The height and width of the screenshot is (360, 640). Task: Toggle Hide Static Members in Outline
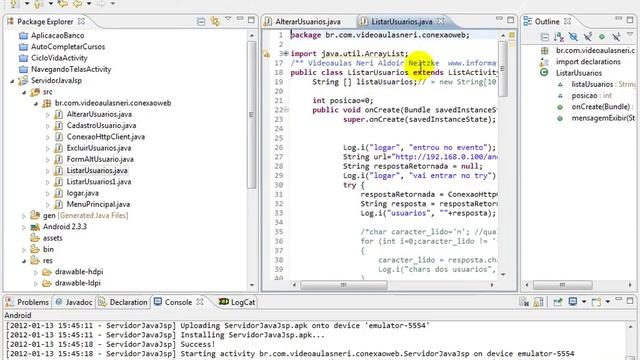pos(587,38)
